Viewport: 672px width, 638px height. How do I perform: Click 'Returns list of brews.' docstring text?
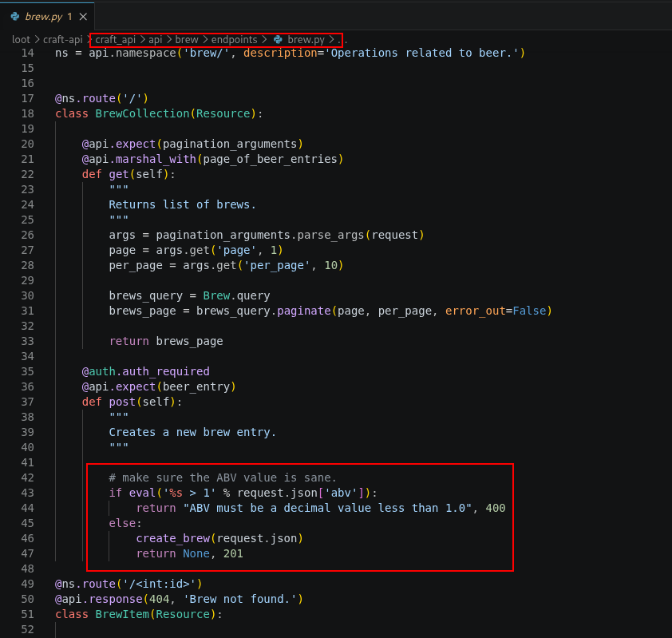(x=183, y=204)
